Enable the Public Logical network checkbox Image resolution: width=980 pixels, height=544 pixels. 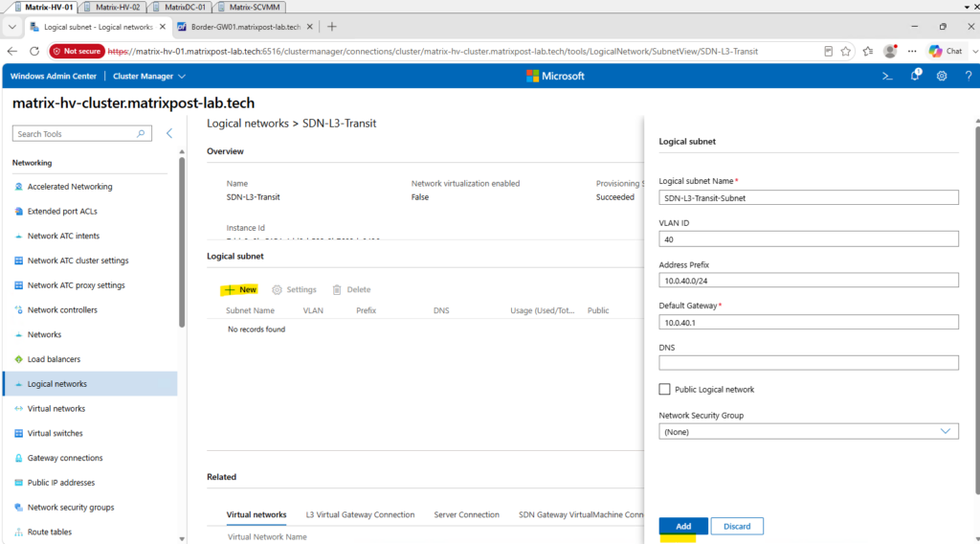(x=664, y=389)
